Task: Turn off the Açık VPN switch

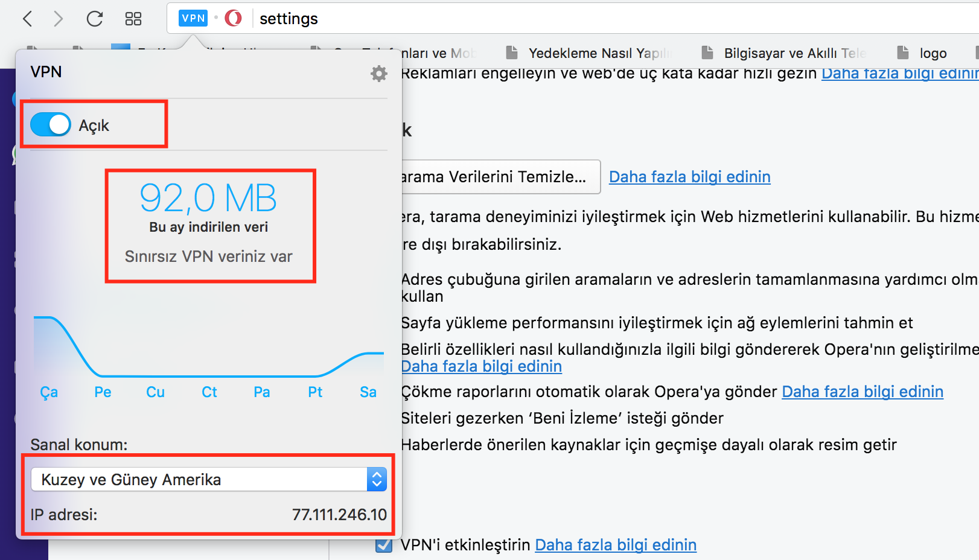Action: [x=51, y=124]
